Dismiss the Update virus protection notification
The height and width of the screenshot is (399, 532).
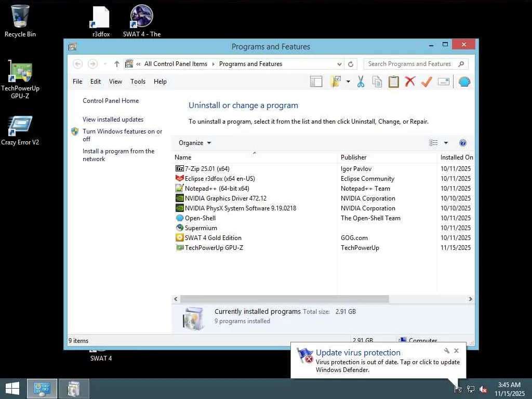pos(456,351)
